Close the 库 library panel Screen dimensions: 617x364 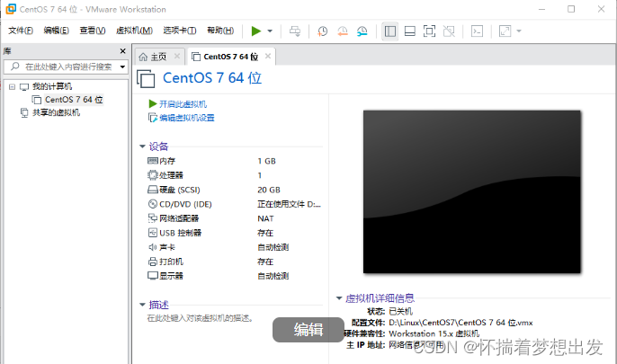(122, 51)
